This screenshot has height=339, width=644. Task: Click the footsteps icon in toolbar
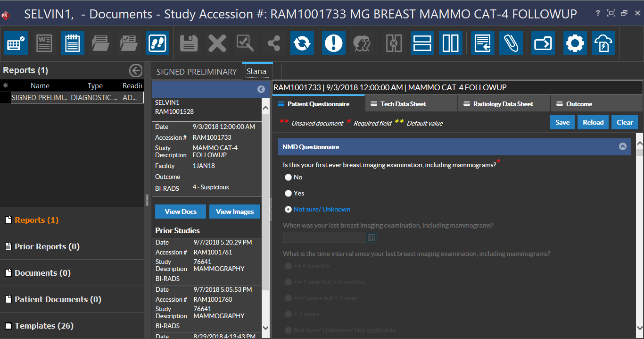[157, 43]
